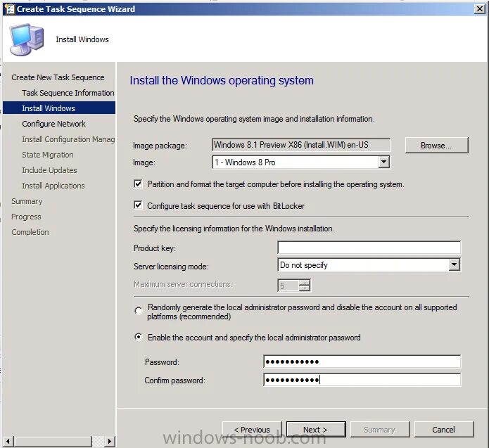Click the Password input field
The height and width of the screenshot is (448, 489).
[362, 361]
